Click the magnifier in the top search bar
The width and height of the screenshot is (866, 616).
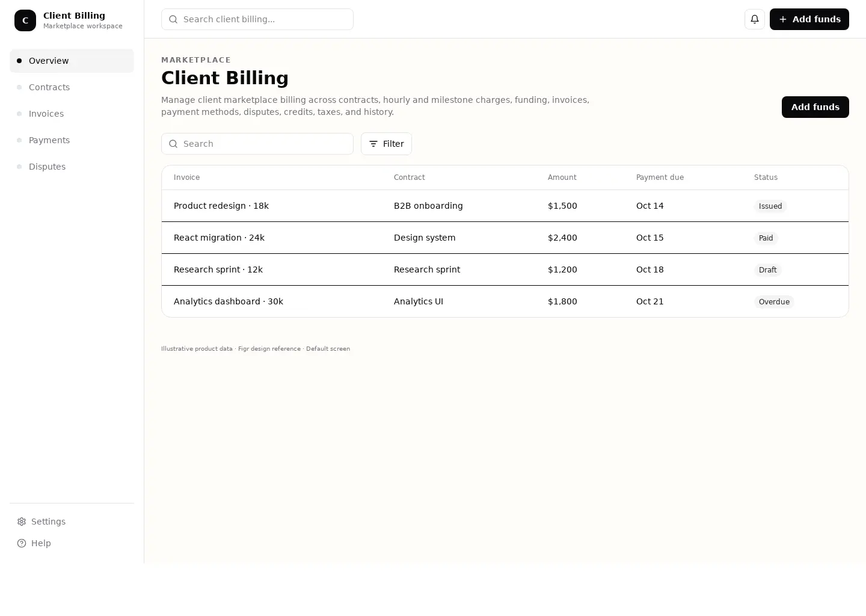coord(173,19)
